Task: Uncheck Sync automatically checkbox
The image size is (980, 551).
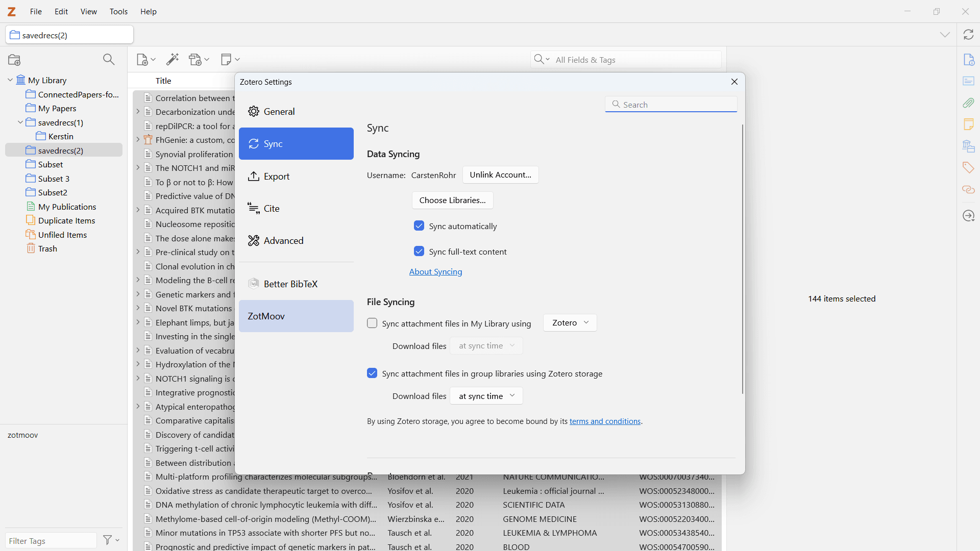Action: [x=419, y=226]
